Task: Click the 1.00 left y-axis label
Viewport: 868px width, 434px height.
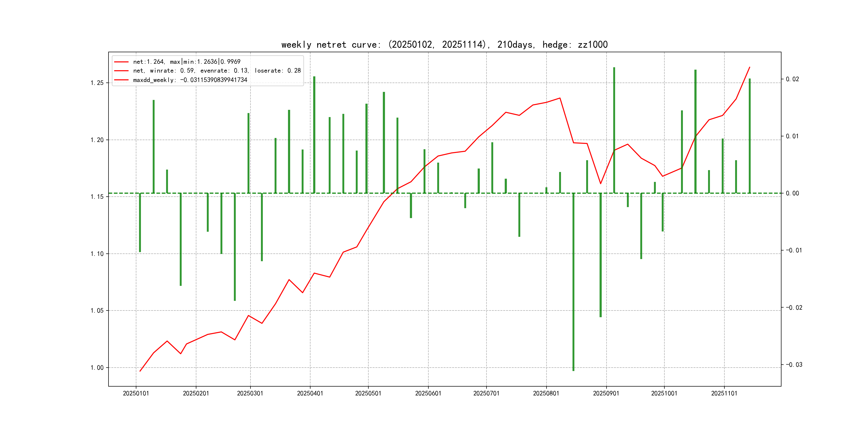Action: 97,368
